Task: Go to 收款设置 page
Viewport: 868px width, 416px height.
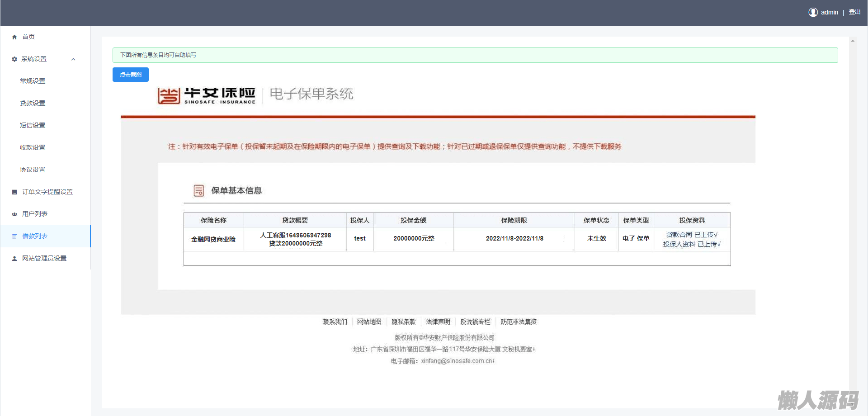Action: (x=33, y=147)
